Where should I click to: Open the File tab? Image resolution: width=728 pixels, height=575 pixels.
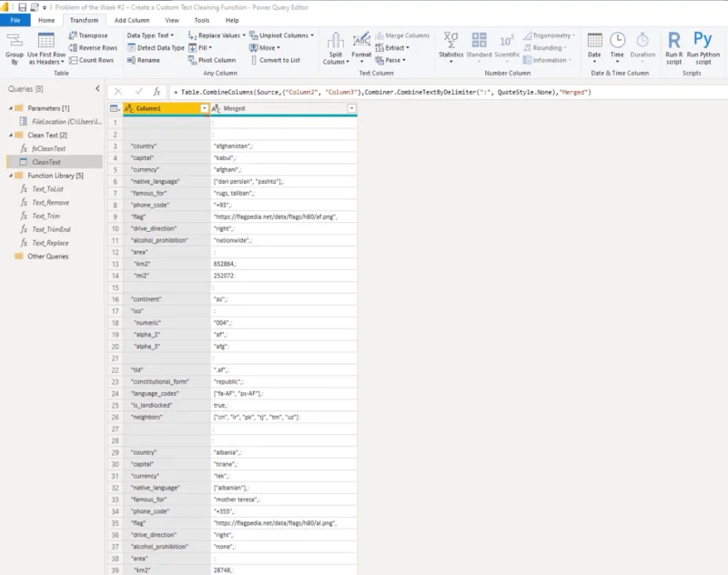(x=15, y=20)
